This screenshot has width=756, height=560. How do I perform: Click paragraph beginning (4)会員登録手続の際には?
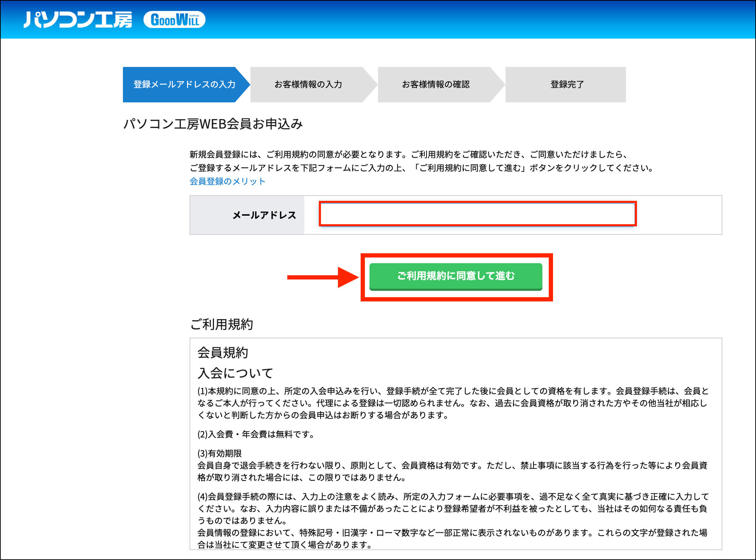453,508
